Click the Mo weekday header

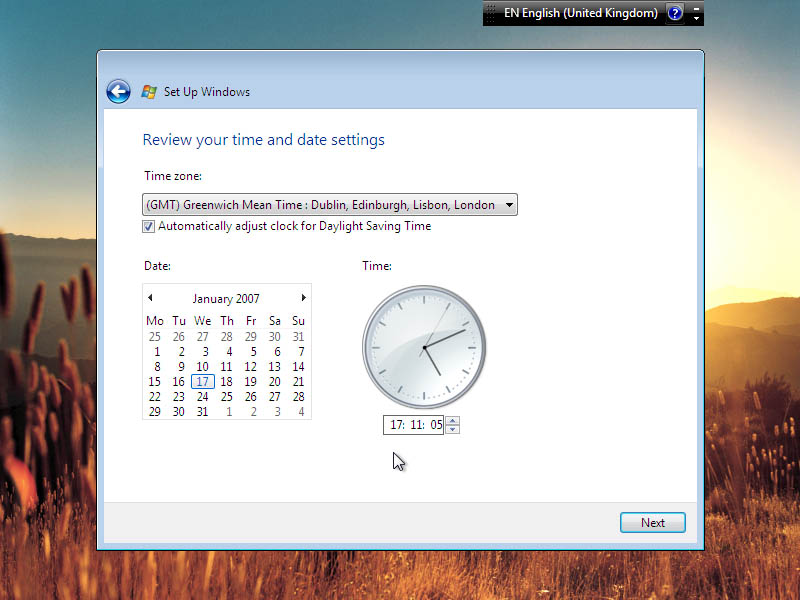coord(155,321)
